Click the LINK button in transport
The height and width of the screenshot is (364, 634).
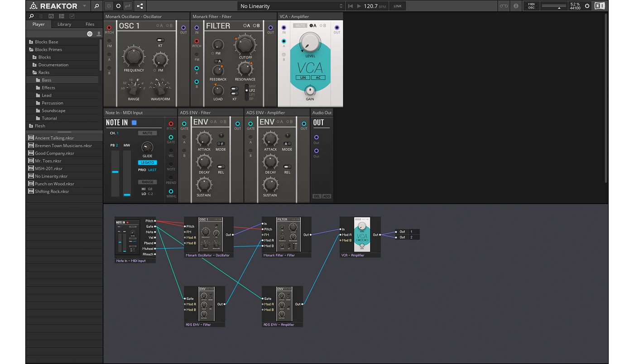point(397,6)
